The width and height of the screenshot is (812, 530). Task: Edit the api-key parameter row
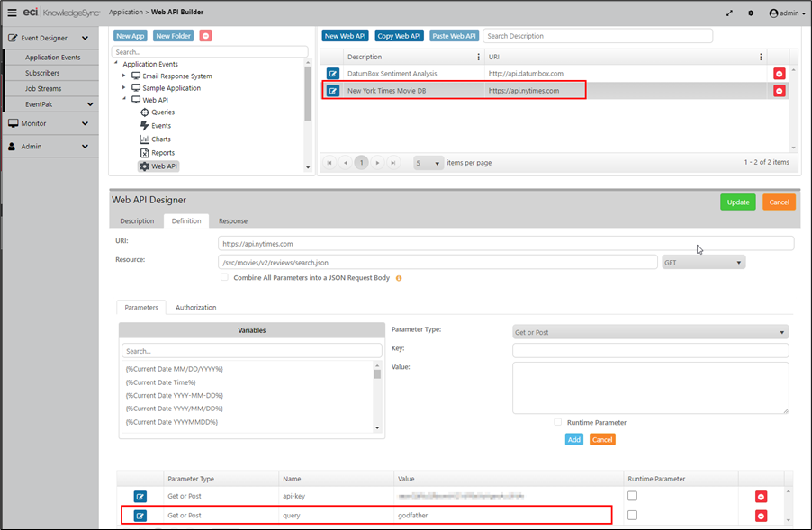(x=140, y=497)
